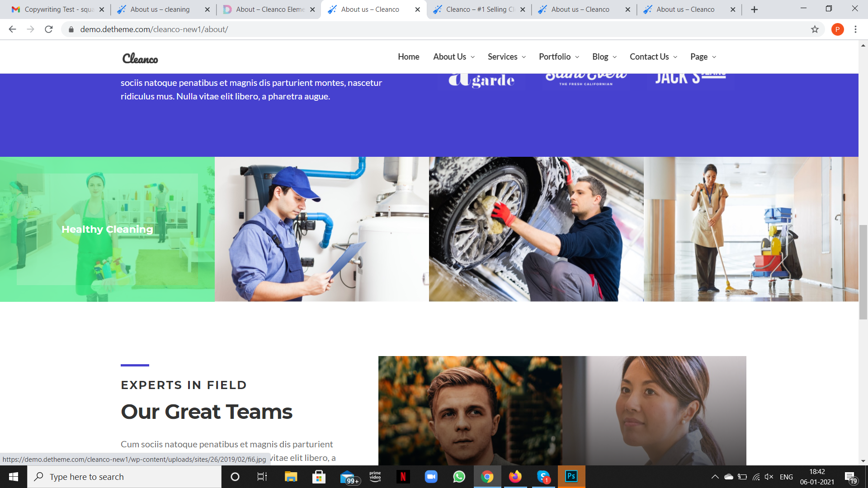Click the Cleanco logo

click(x=140, y=58)
